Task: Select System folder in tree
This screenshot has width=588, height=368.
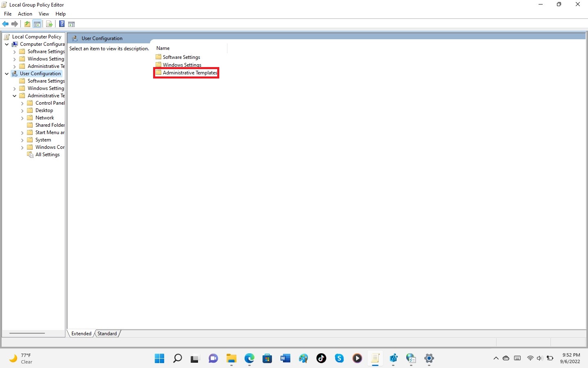Action: tap(39, 140)
